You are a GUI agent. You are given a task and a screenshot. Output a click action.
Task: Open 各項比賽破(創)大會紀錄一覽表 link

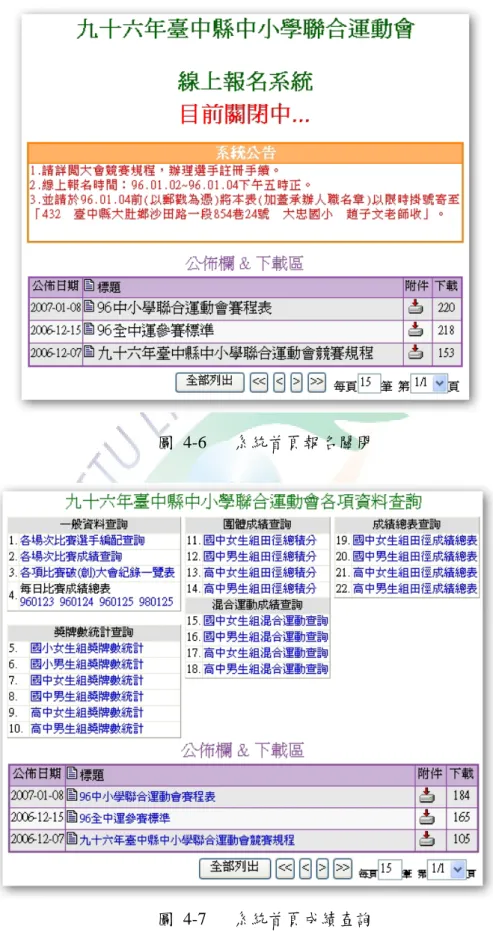(x=98, y=572)
